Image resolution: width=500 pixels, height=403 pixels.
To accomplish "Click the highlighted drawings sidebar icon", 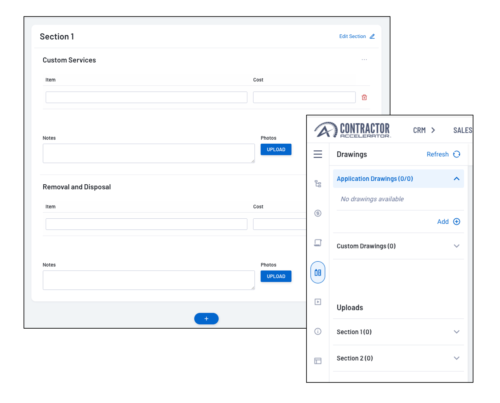I will coord(318,272).
